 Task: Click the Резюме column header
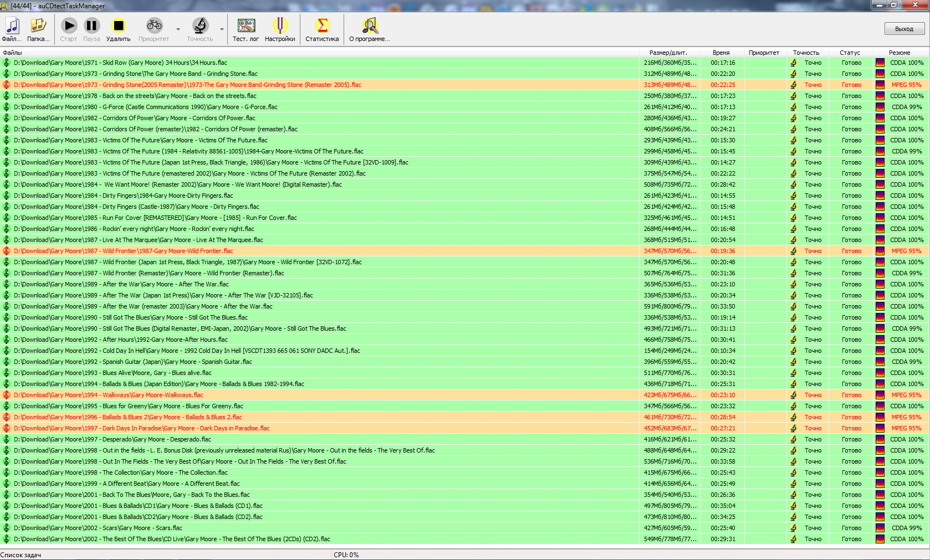[900, 53]
